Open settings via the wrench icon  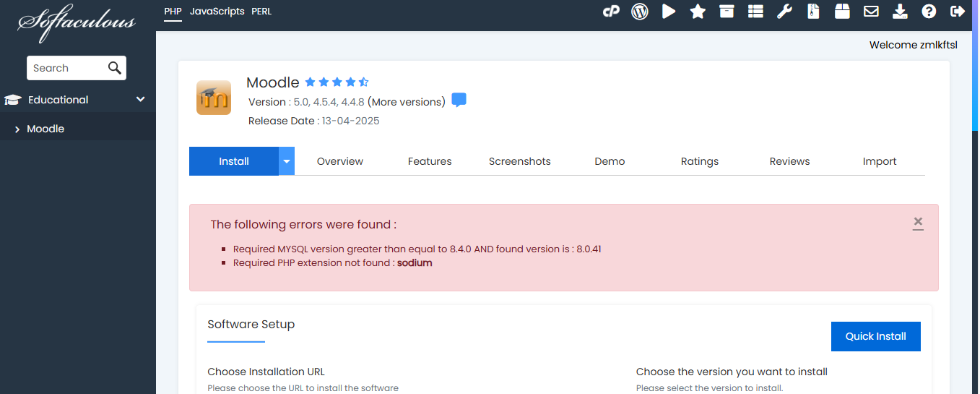click(784, 11)
